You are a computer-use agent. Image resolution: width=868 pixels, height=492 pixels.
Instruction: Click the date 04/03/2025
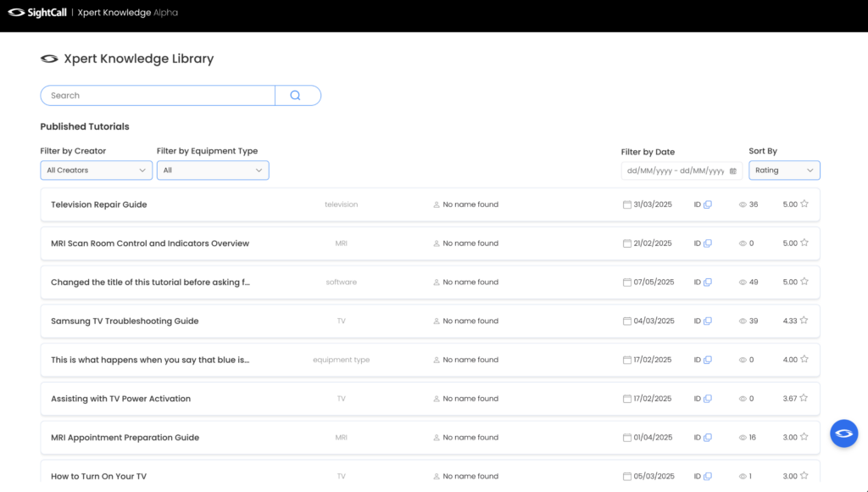[654, 321]
